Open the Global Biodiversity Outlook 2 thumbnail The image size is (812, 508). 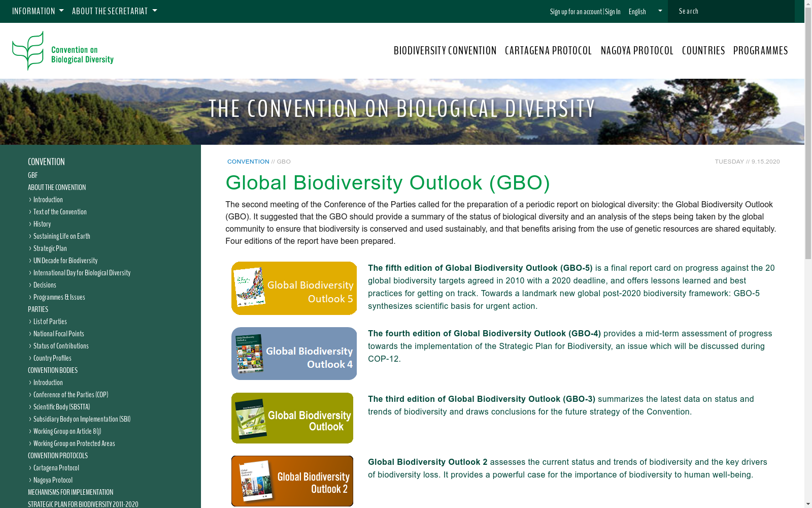coord(292,481)
